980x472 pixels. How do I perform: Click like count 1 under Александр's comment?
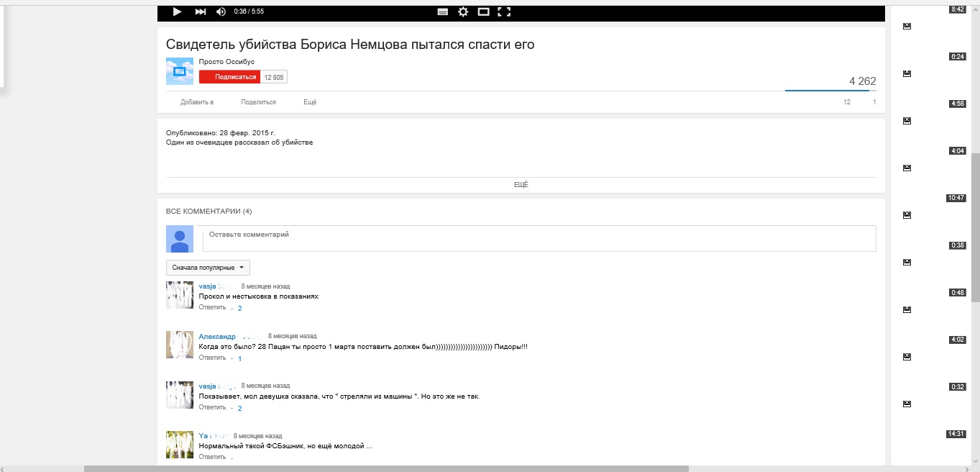click(x=240, y=358)
